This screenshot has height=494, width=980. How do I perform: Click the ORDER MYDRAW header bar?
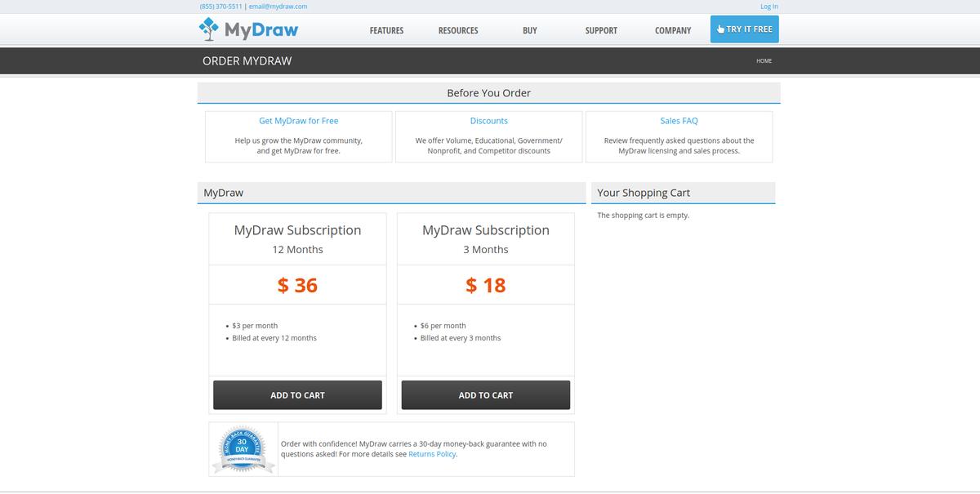(247, 60)
